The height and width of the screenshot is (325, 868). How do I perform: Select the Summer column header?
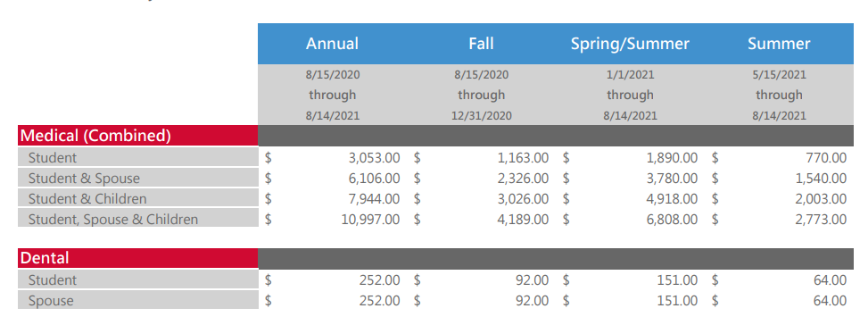coord(779,44)
